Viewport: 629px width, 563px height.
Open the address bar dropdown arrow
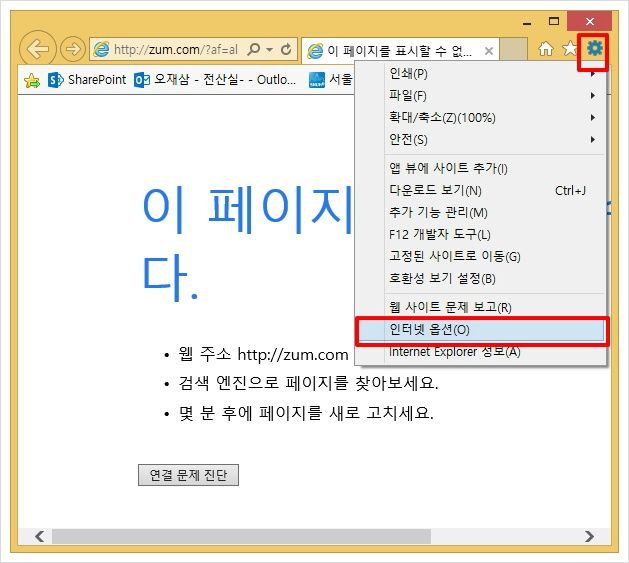click(270, 50)
